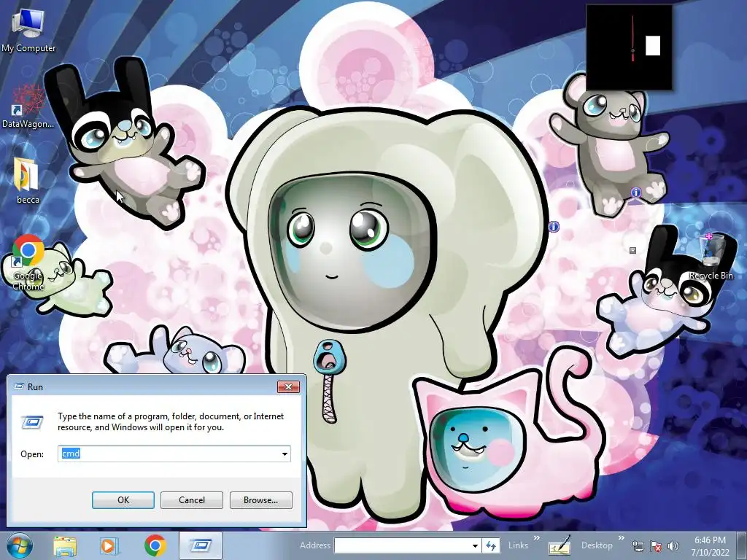Open the becca folder on desktop
This screenshot has width=747, height=560.
coord(28,181)
